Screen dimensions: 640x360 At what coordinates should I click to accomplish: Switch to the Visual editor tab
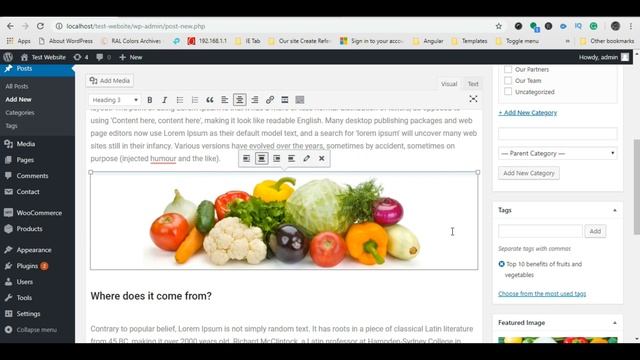[x=449, y=84]
